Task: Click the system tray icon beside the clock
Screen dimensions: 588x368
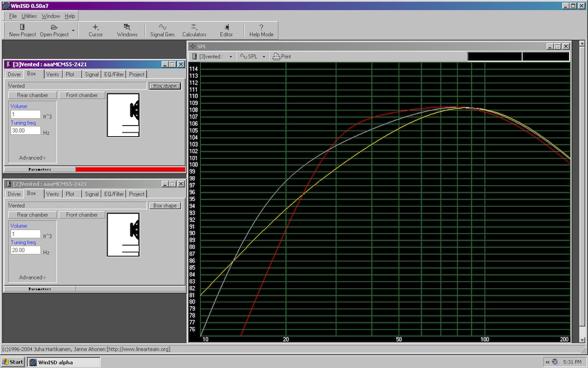Action: [x=555, y=362]
